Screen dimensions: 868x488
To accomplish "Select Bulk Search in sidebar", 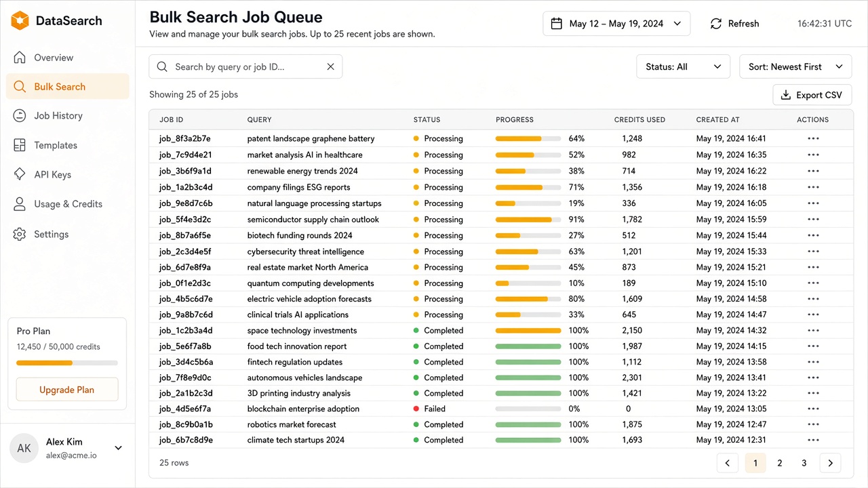I will (x=68, y=87).
